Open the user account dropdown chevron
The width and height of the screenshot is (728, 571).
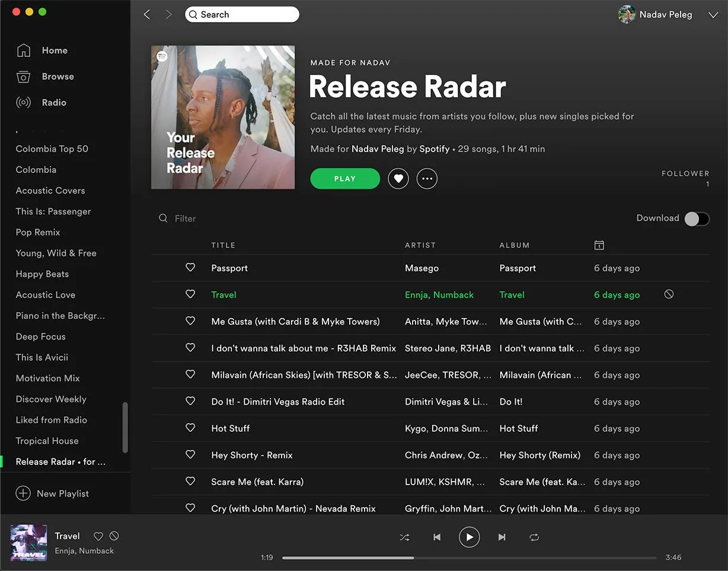pos(713,15)
